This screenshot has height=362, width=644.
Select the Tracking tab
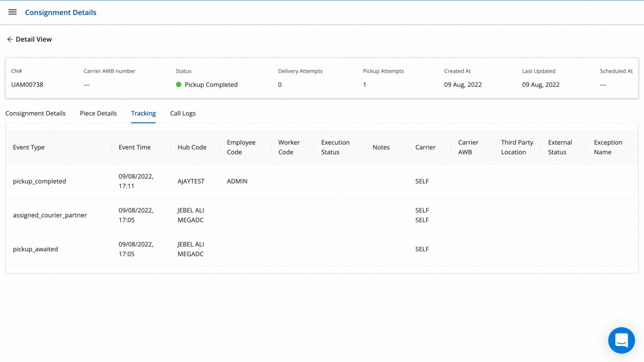pyautogui.click(x=143, y=113)
